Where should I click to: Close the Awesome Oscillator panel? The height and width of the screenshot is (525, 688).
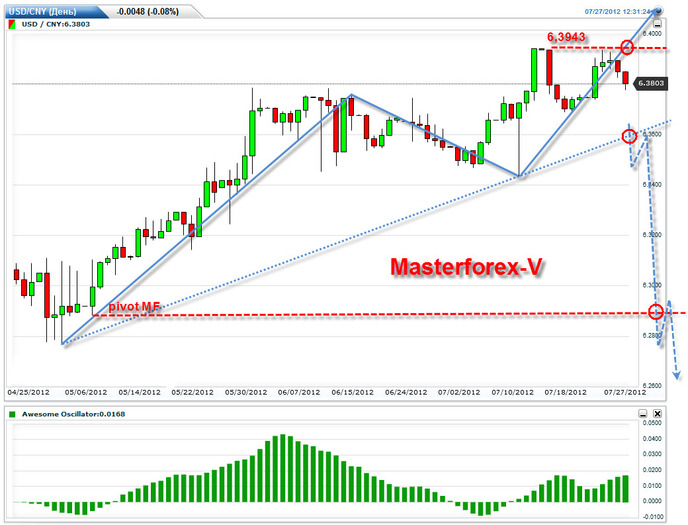coord(657,414)
